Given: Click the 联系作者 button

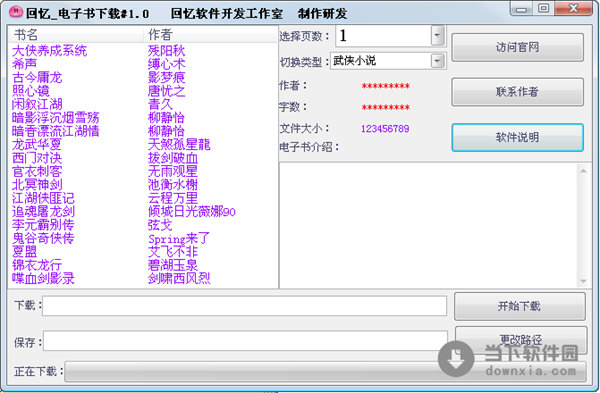Looking at the screenshot, I should 517,92.
